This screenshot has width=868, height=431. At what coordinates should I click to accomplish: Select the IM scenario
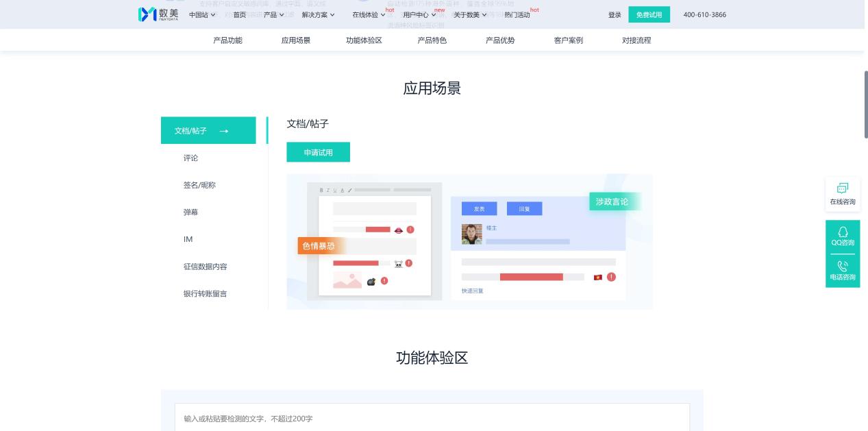(188, 239)
